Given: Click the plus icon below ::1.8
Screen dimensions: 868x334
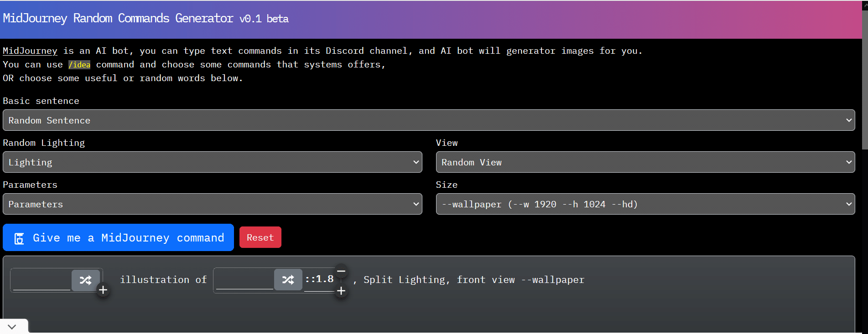Looking at the screenshot, I should tap(341, 291).
